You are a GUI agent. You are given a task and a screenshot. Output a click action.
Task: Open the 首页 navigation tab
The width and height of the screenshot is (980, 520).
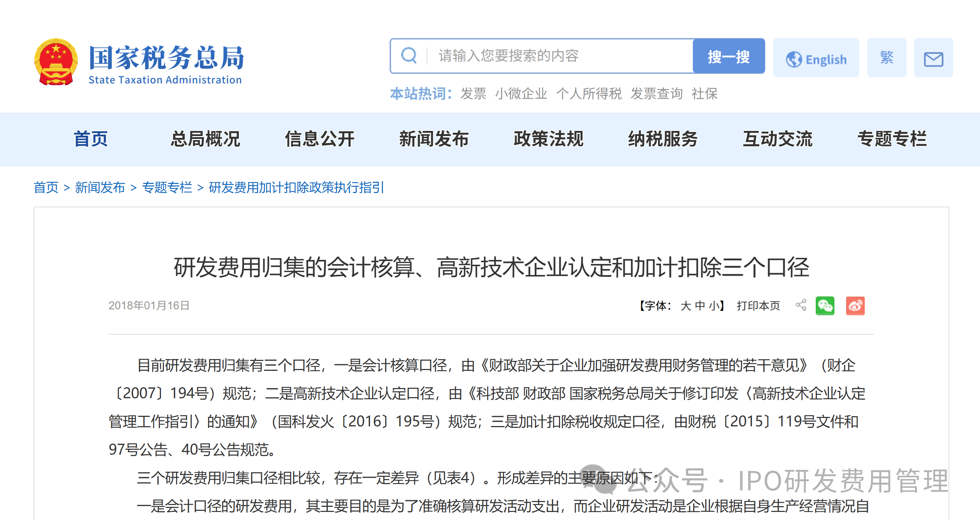91,139
